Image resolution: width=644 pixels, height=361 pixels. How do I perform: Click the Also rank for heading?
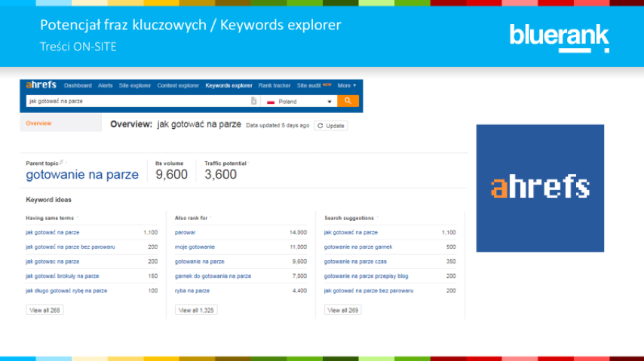tap(191, 218)
